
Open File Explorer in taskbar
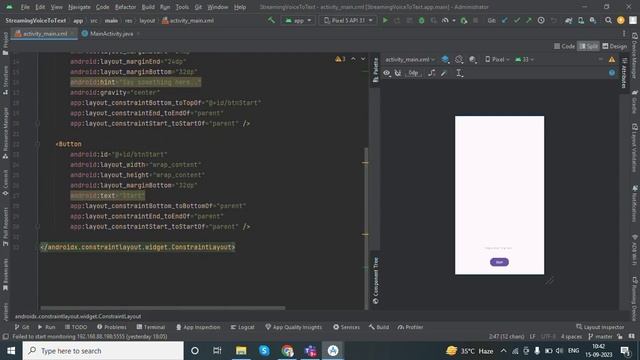tap(241, 351)
